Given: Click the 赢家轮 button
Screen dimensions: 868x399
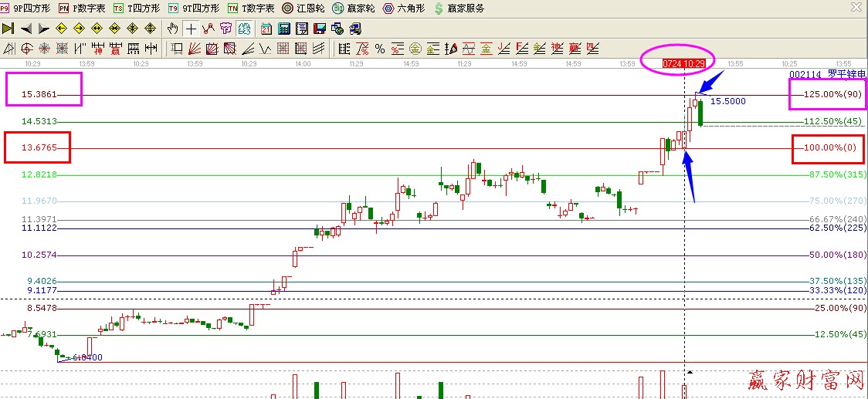Looking at the screenshot, I should coord(352,8).
